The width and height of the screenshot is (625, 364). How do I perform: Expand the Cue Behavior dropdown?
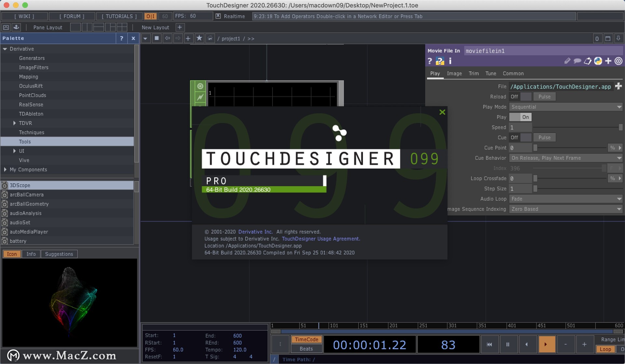coord(619,158)
